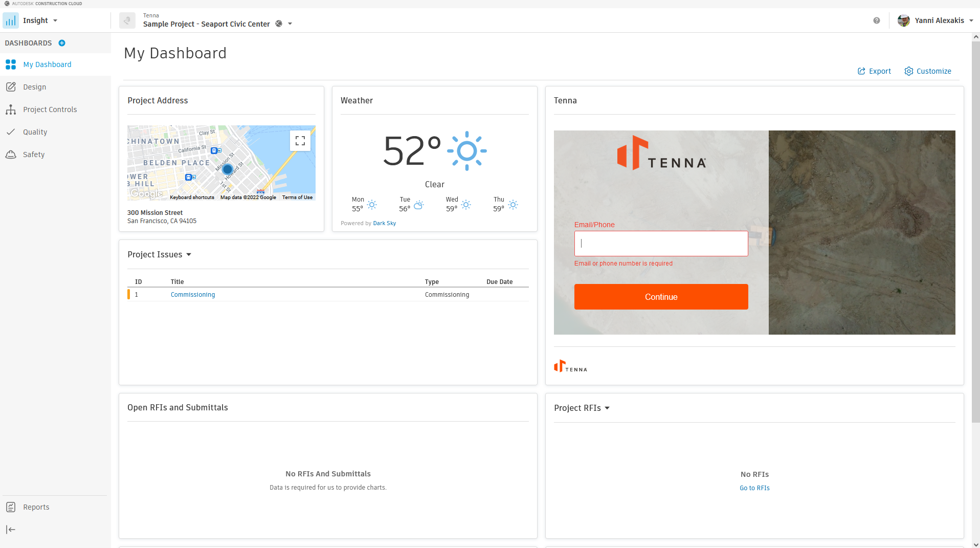Screen dimensions: 980x548
Task: Click the project back icon next to Tenna
Action: click(127, 20)
